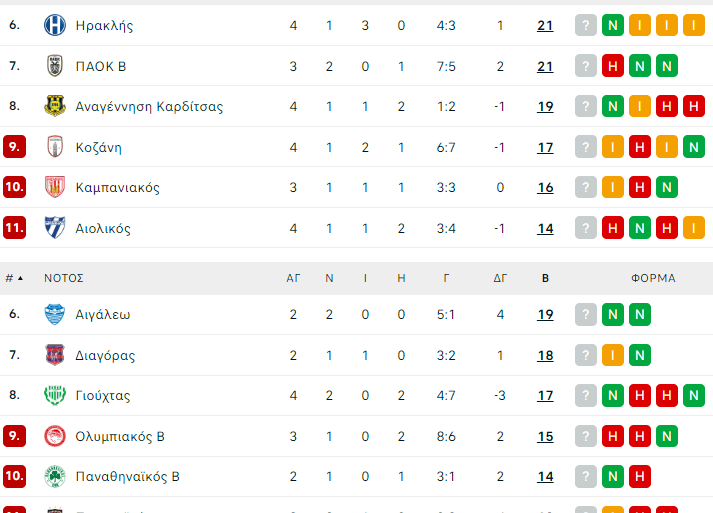Click the red rank 11 badge
Viewport: 713px width, 513px height.
(15, 228)
